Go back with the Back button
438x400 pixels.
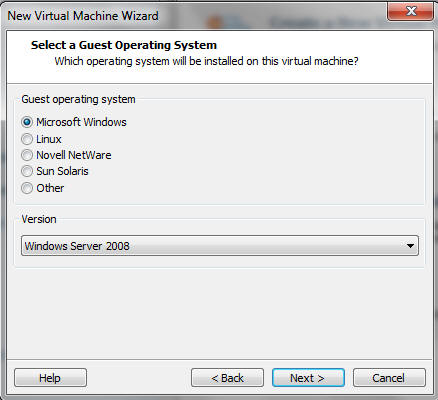tap(227, 378)
